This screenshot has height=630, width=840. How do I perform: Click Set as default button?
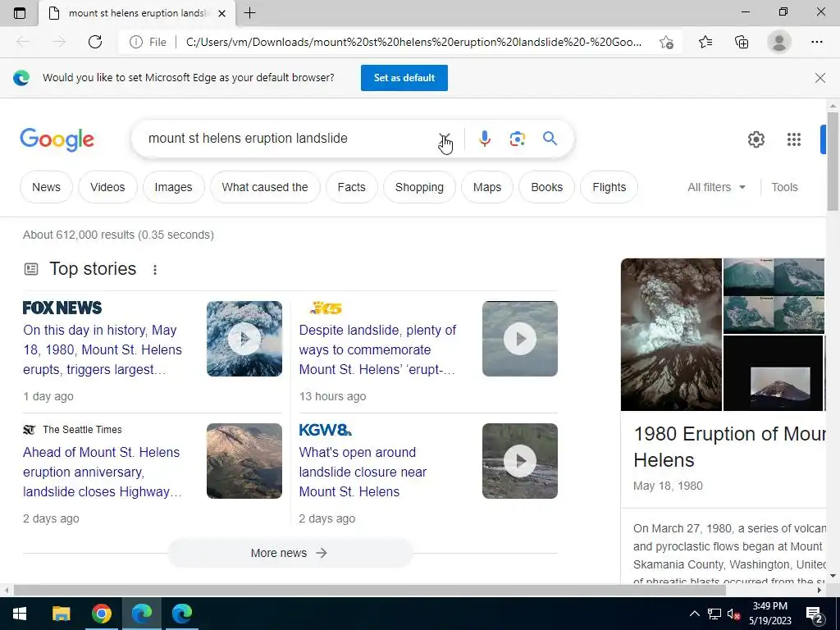404,78
